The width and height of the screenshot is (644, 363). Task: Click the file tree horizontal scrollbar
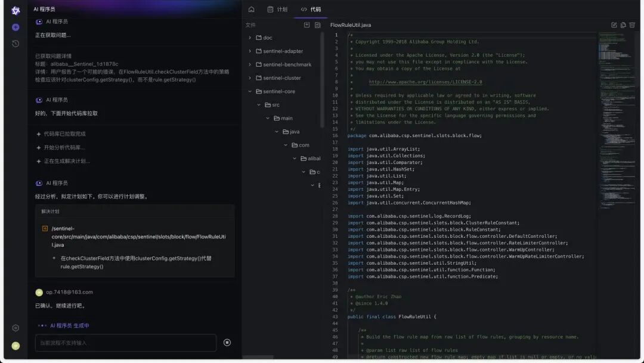pyautogui.click(x=258, y=357)
